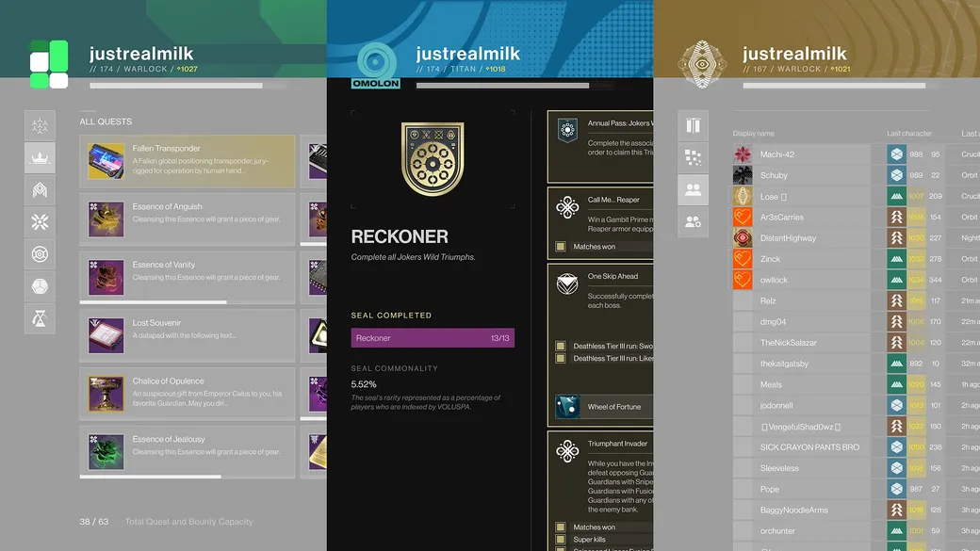Open the Chalice of Opulence quest card
The width and height of the screenshot is (980, 551).
187,394
